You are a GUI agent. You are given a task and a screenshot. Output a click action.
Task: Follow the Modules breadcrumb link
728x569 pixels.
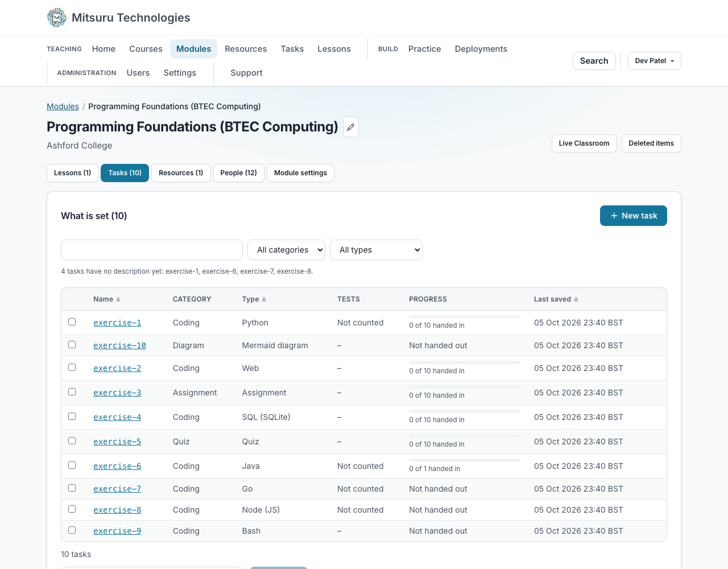point(63,106)
